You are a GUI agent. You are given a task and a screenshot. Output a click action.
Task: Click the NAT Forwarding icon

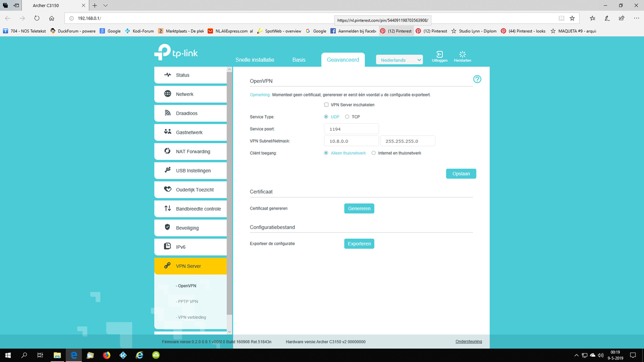pyautogui.click(x=168, y=151)
